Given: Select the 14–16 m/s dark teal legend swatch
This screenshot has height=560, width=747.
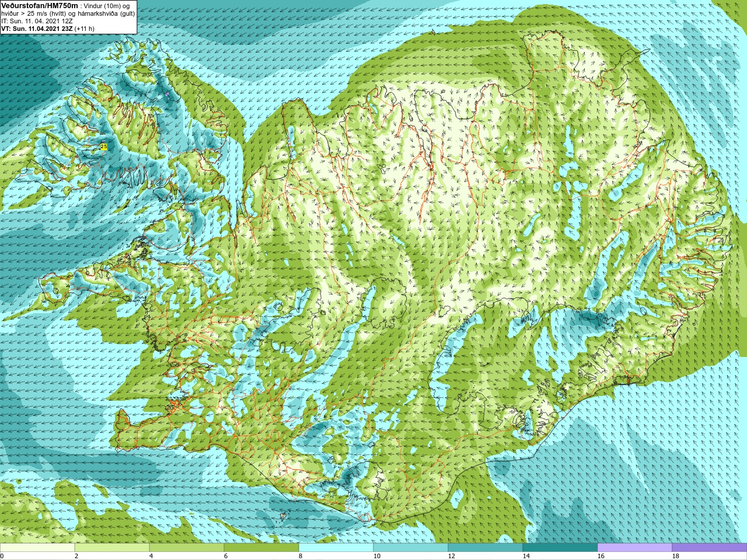Looking at the screenshot, I should point(560,548).
